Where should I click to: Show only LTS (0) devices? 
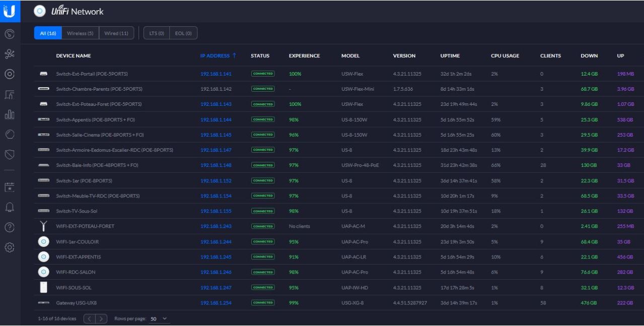click(157, 33)
